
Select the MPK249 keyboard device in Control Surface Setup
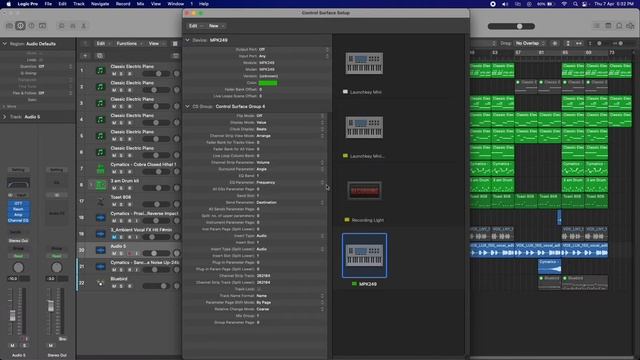364,256
